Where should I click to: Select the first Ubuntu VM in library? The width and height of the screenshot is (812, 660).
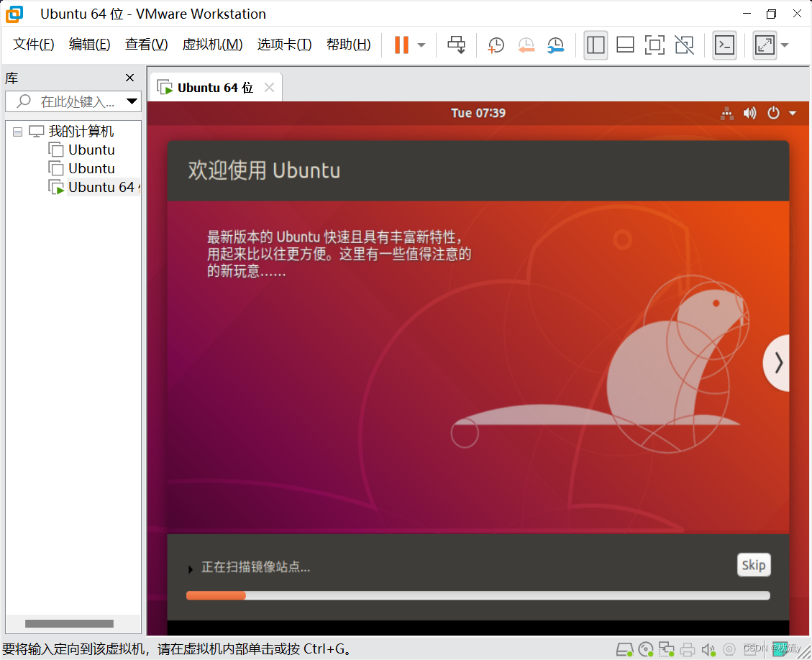91,150
